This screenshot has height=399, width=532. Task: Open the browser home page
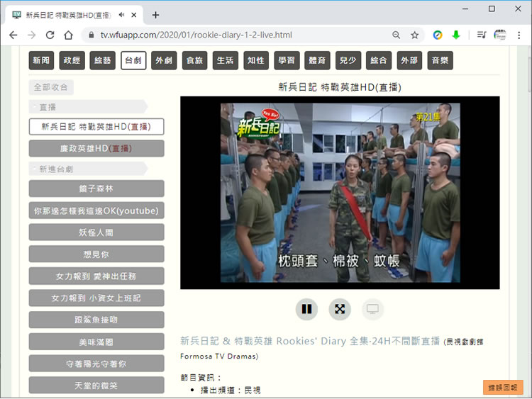(x=69, y=35)
